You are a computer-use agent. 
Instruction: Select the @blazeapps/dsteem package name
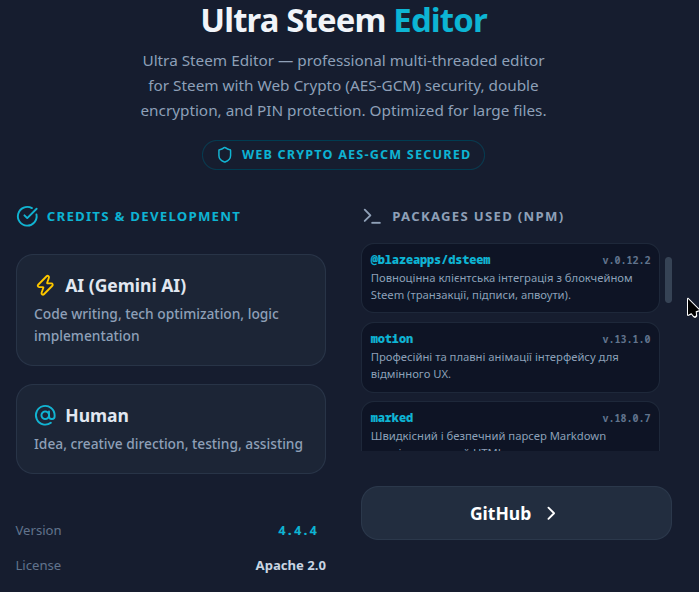[430, 260]
